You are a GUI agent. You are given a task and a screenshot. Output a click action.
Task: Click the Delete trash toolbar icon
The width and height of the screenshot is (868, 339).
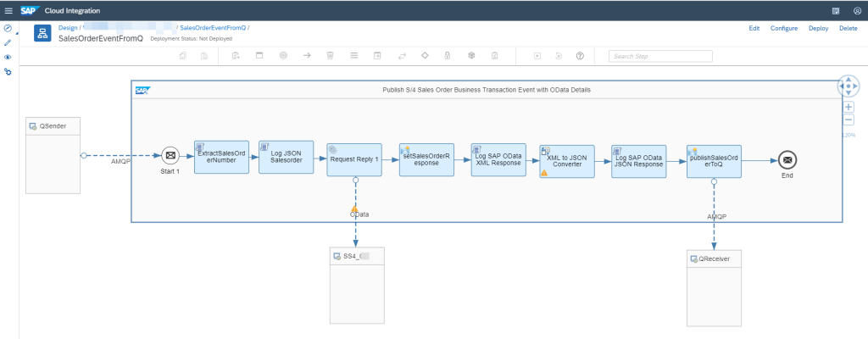(330, 56)
